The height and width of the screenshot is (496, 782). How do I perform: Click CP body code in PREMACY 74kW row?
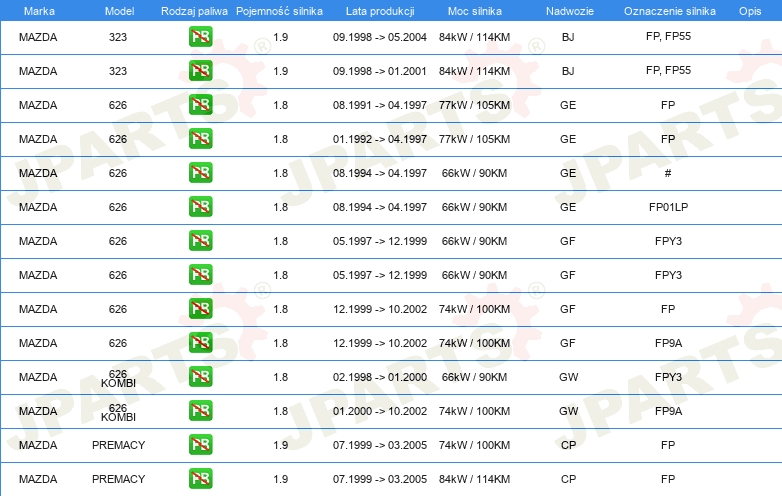pyautogui.click(x=568, y=445)
